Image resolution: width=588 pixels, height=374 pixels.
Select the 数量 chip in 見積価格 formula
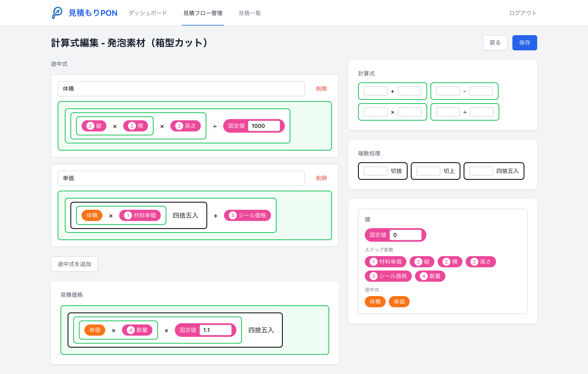pyautogui.click(x=137, y=330)
